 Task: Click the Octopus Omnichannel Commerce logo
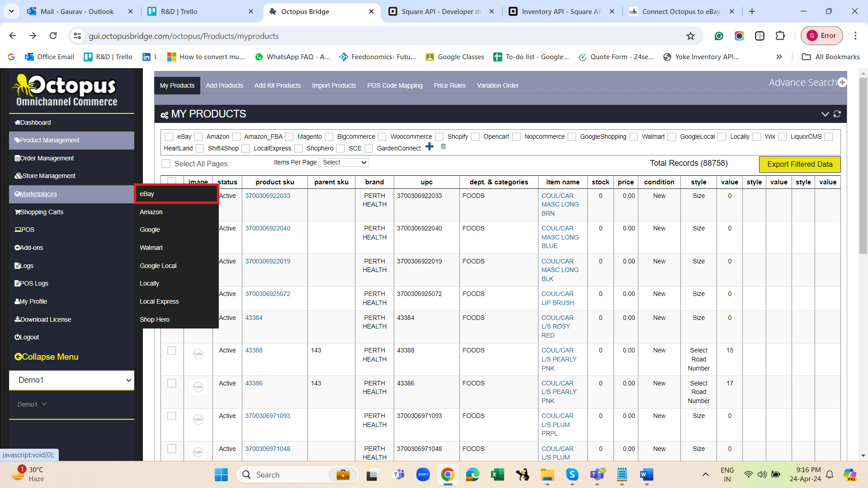[66, 90]
